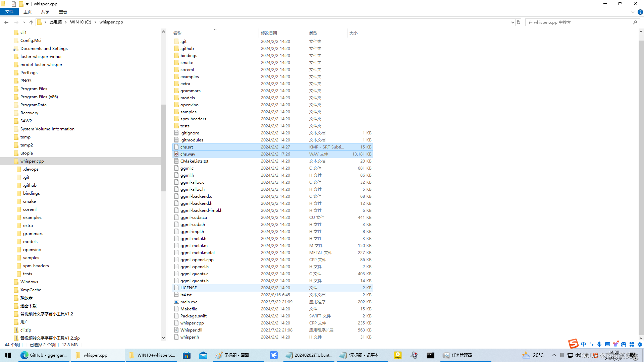The image size is (644, 362).
Task: Open the Microsoft Store taskbar icon
Action: coord(186,355)
